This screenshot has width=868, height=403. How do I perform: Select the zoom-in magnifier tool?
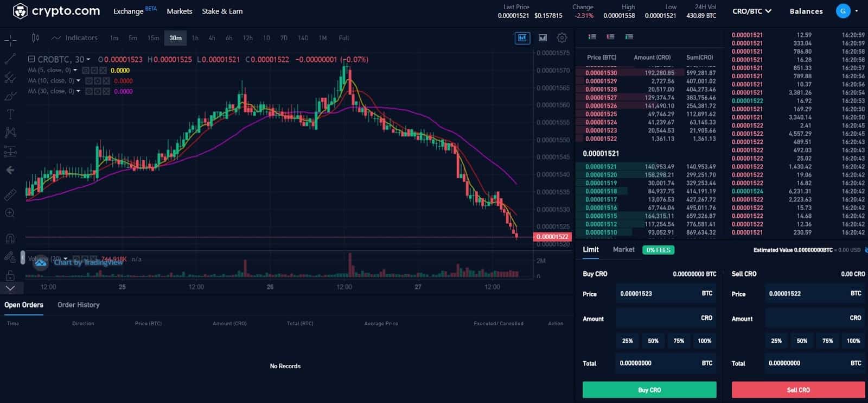(x=10, y=213)
